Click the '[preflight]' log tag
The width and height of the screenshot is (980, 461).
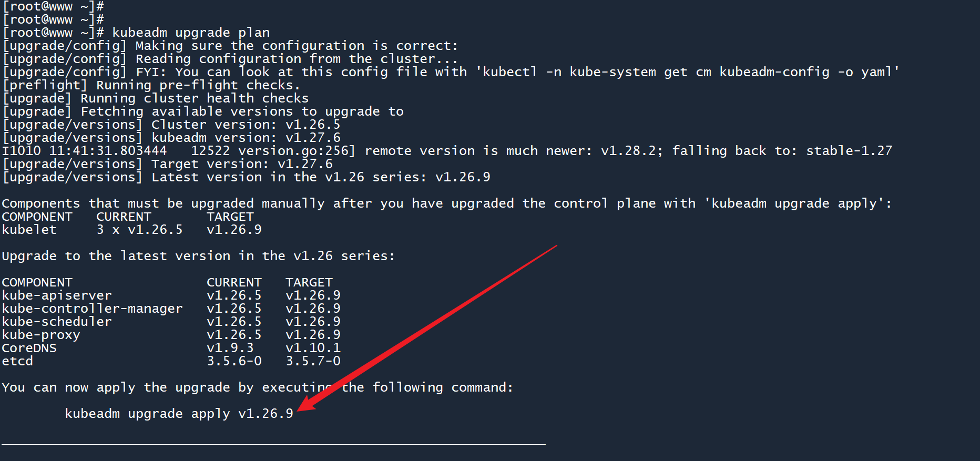45,85
